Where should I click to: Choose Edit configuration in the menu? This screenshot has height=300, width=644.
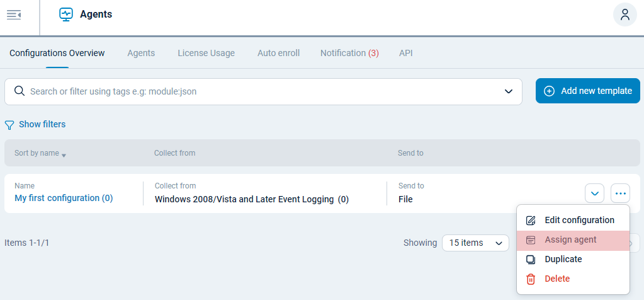click(579, 220)
